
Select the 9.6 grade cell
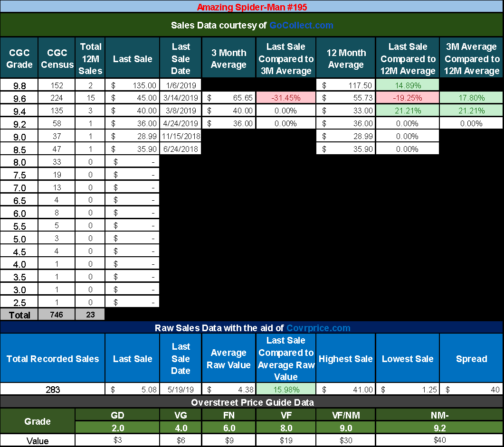(19, 98)
